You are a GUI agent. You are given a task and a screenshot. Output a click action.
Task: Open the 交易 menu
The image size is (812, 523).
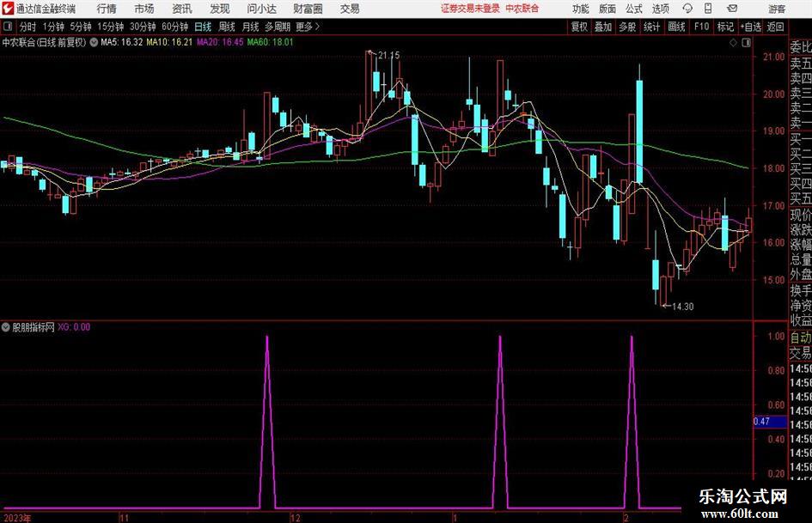(350, 9)
